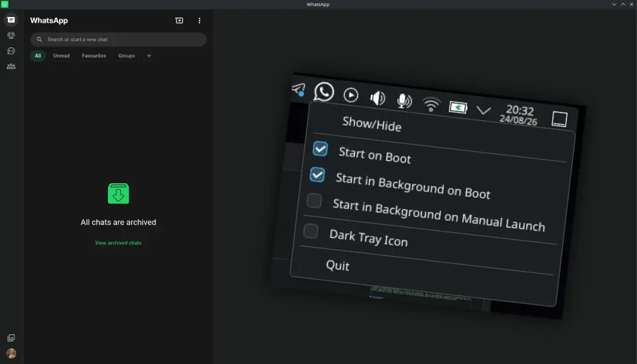This screenshot has height=364, width=637.
Task: Select the Unread chat filter
Action: pyautogui.click(x=61, y=56)
